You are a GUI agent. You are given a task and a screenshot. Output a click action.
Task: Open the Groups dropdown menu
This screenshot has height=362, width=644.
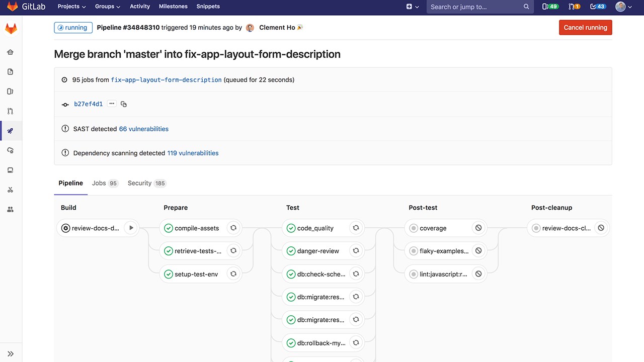pos(108,7)
